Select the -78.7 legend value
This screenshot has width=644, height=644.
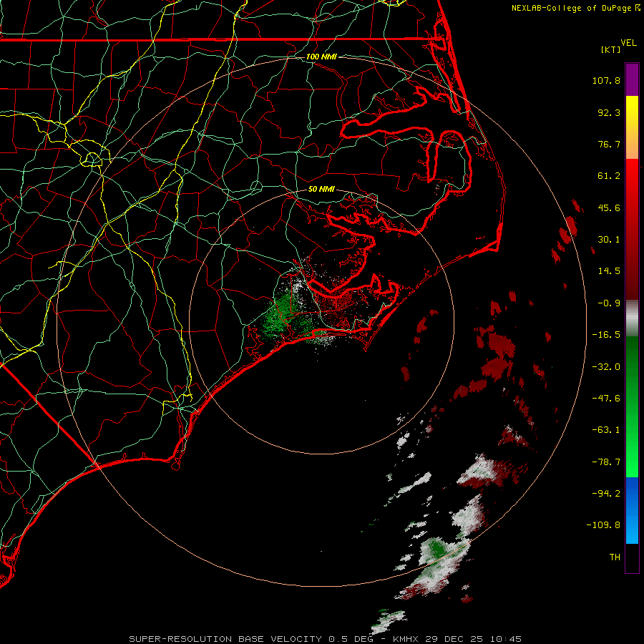(x=606, y=462)
